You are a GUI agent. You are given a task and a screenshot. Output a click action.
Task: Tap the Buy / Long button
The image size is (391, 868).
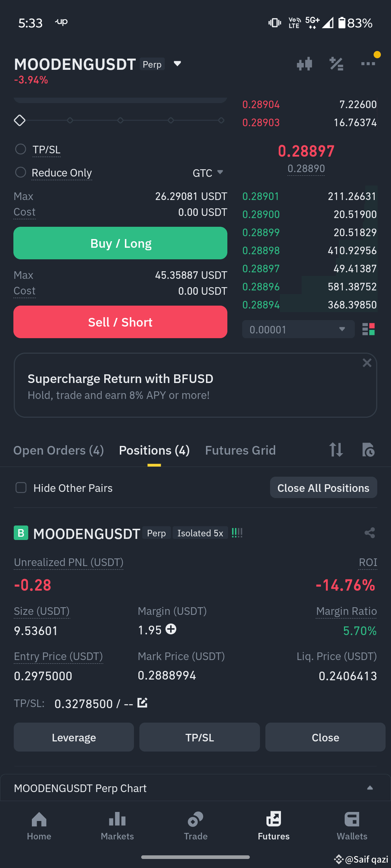(120, 243)
